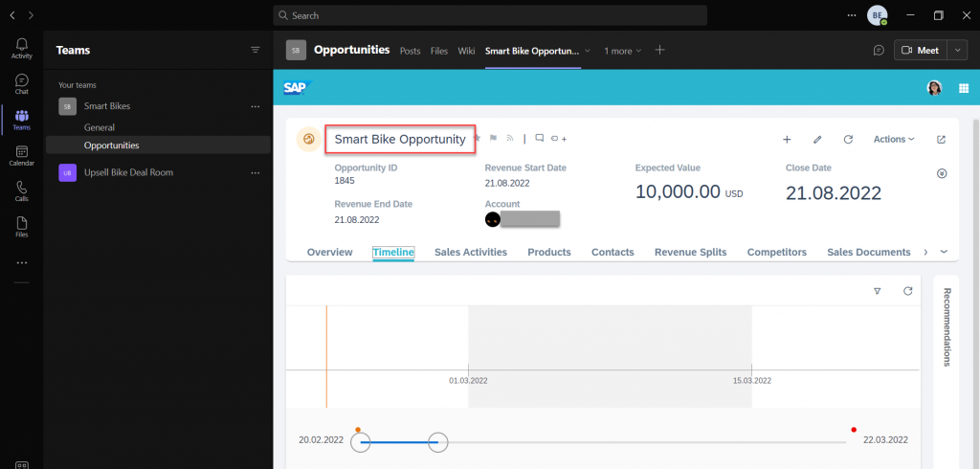
Task: Add a new tab with plus icon
Action: 660,50
